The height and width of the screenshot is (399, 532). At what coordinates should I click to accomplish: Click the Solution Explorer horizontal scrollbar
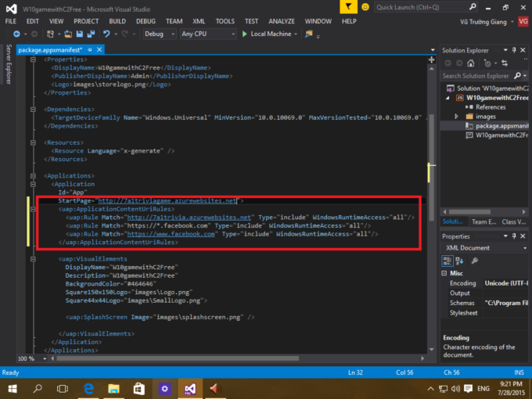(x=469, y=212)
